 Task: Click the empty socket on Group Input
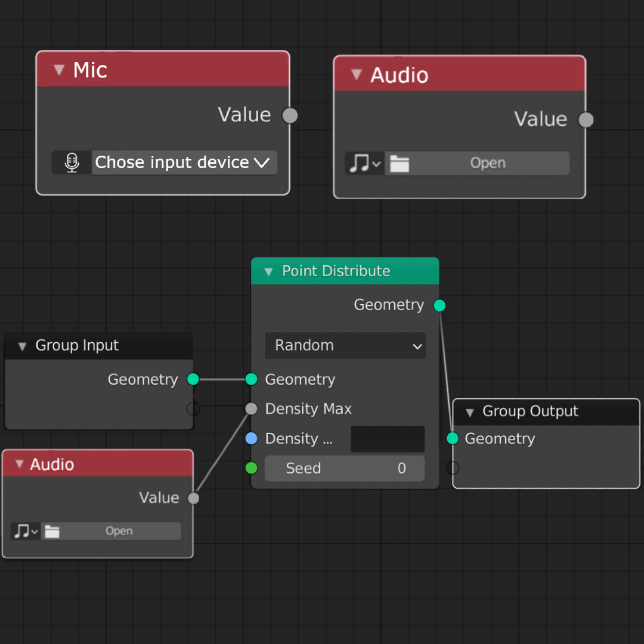coord(193,408)
